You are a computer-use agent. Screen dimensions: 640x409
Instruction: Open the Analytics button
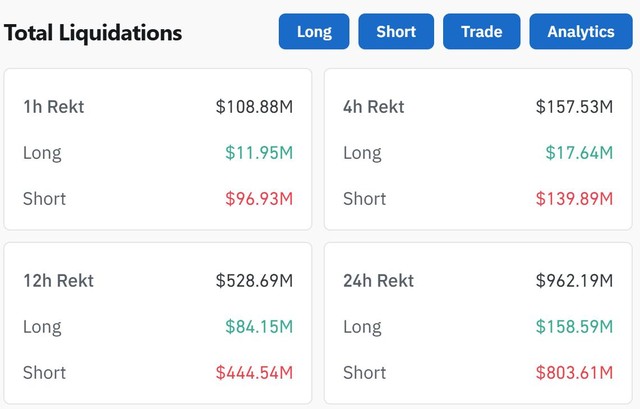click(x=581, y=31)
